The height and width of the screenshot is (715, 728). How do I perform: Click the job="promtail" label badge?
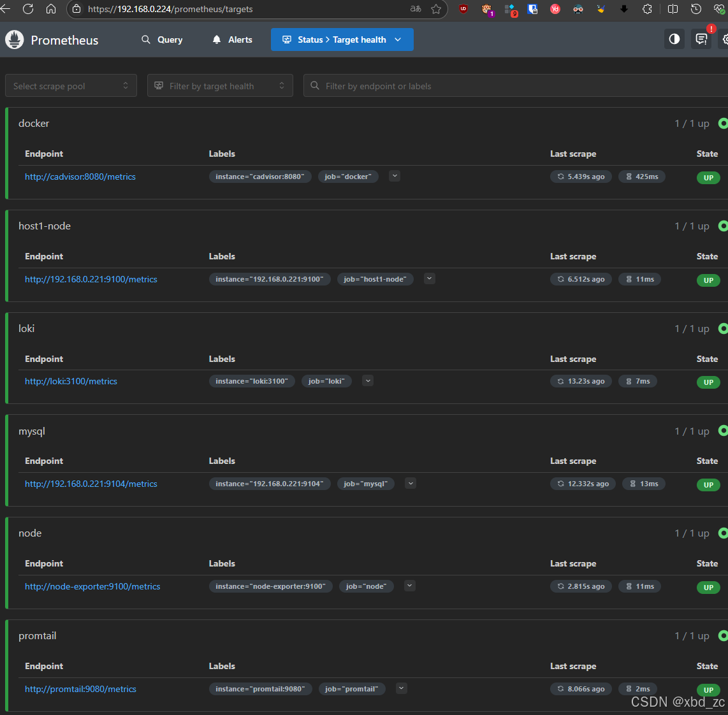tap(352, 689)
